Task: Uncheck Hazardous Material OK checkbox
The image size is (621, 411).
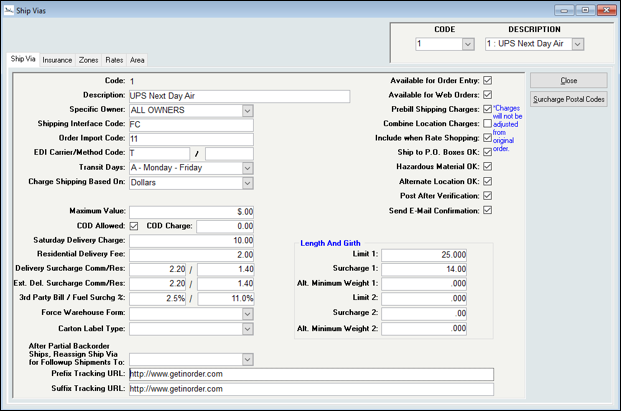Action: (x=488, y=167)
